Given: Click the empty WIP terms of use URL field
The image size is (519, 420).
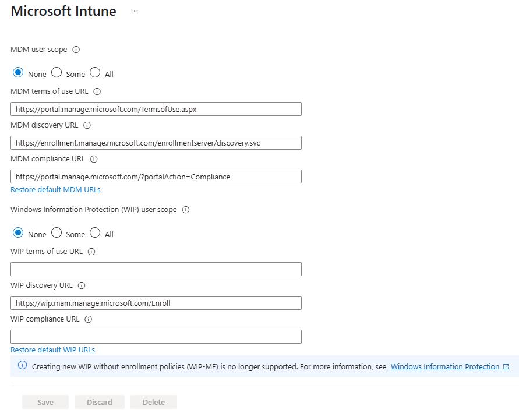Looking at the screenshot, I should point(156,269).
